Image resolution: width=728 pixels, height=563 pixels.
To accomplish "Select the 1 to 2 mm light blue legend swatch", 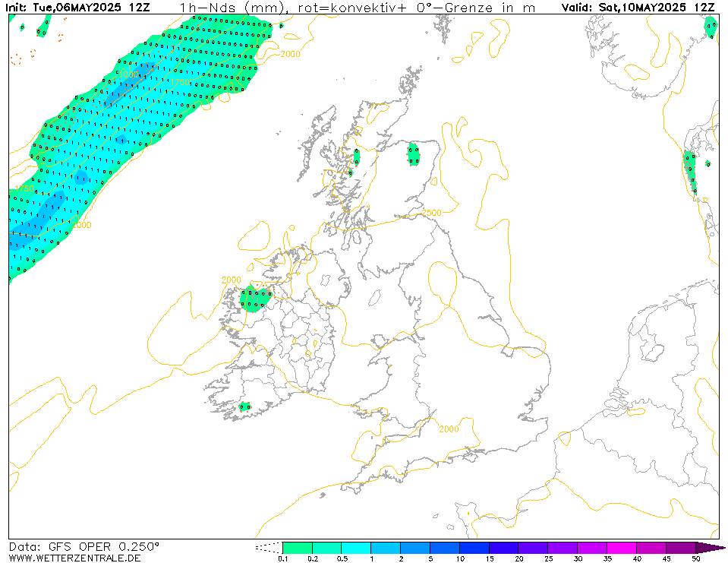I will click(x=386, y=548).
